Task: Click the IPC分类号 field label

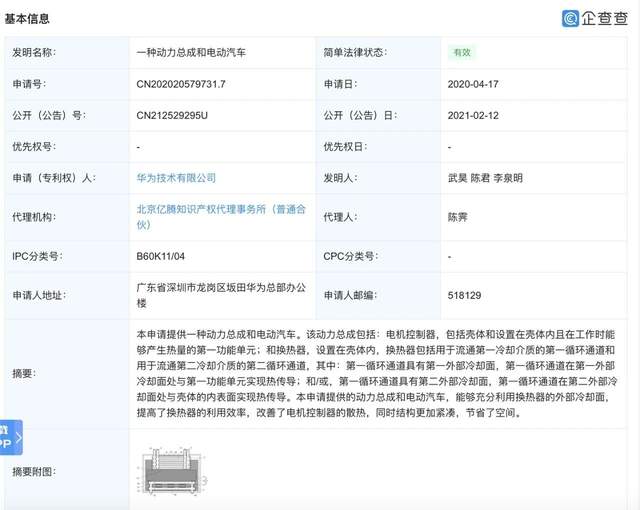Action: [37, 256]
